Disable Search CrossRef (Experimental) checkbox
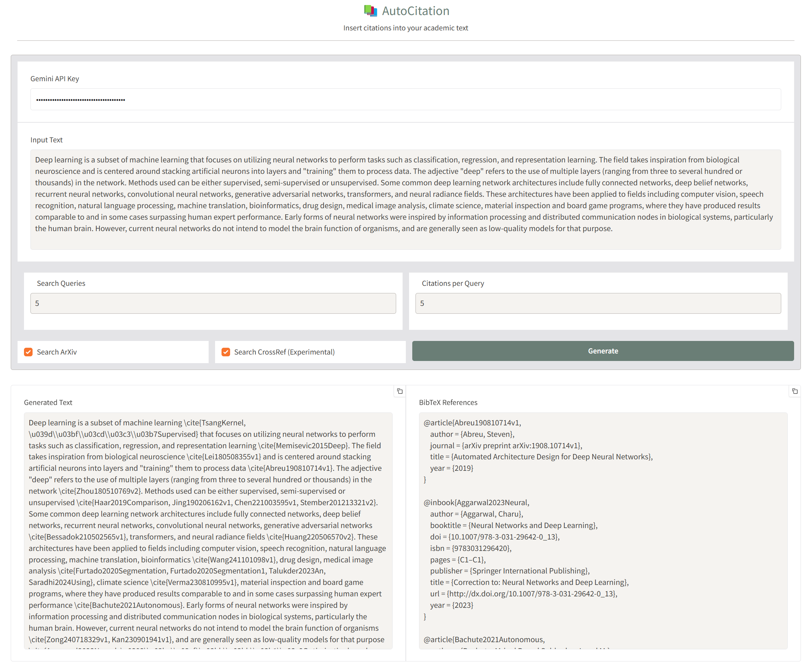The width and height of the screenshot is (812, 669). [226, 352]
